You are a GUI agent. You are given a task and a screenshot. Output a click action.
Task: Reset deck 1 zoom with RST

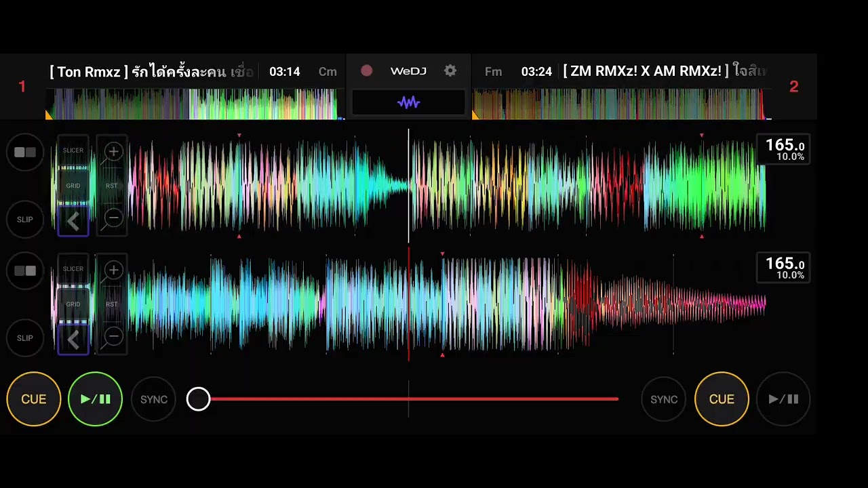(x=112, y=186)
